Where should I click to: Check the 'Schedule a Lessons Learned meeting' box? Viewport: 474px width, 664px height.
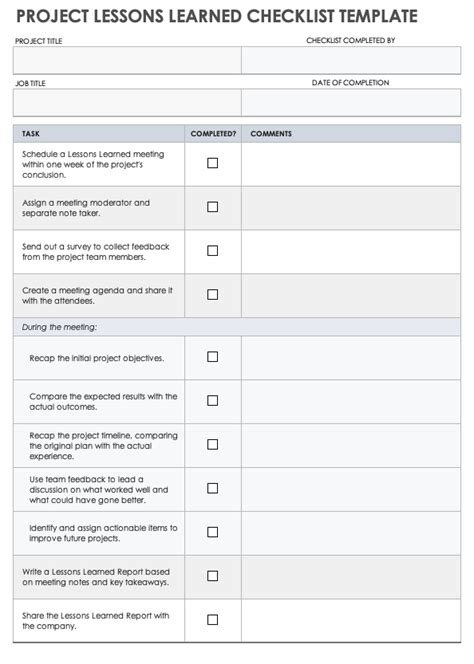(213, 163)
